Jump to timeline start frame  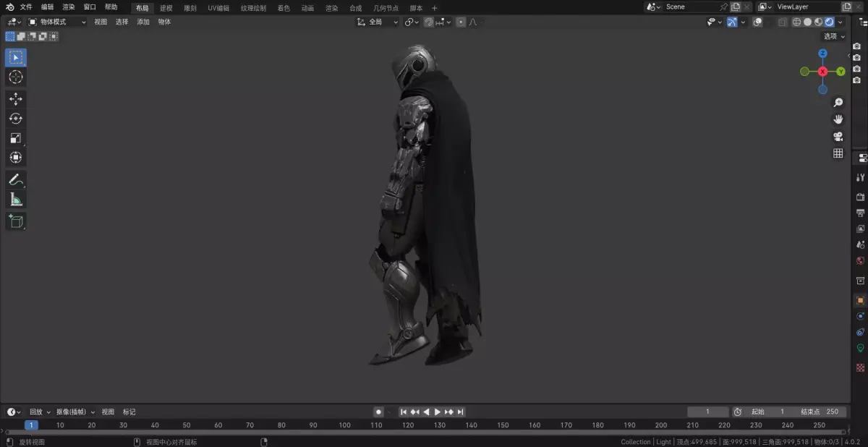(404, 412)
